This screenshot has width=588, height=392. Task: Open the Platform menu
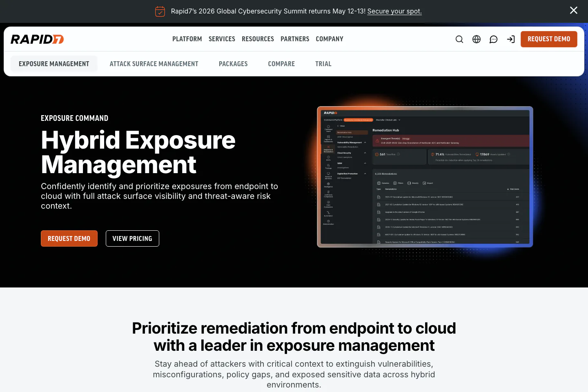187,39
